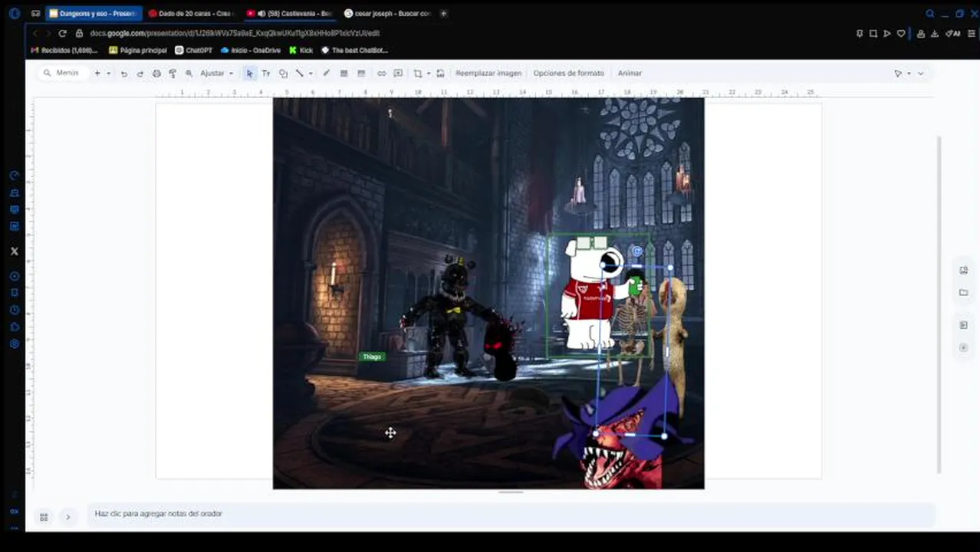Viewport: 980px width, 552px height.
Task: Open the slide grid view button
Action: (44, 517)
